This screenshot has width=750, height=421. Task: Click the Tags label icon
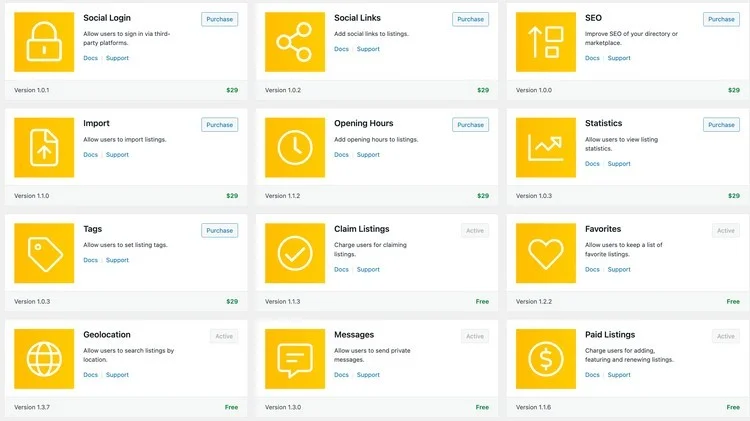(44, 253)
